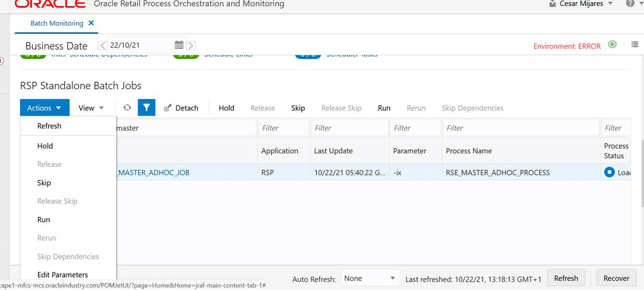Open the list menu icon at top right
The height and width of the screenshot is (290, 644).
635,44
